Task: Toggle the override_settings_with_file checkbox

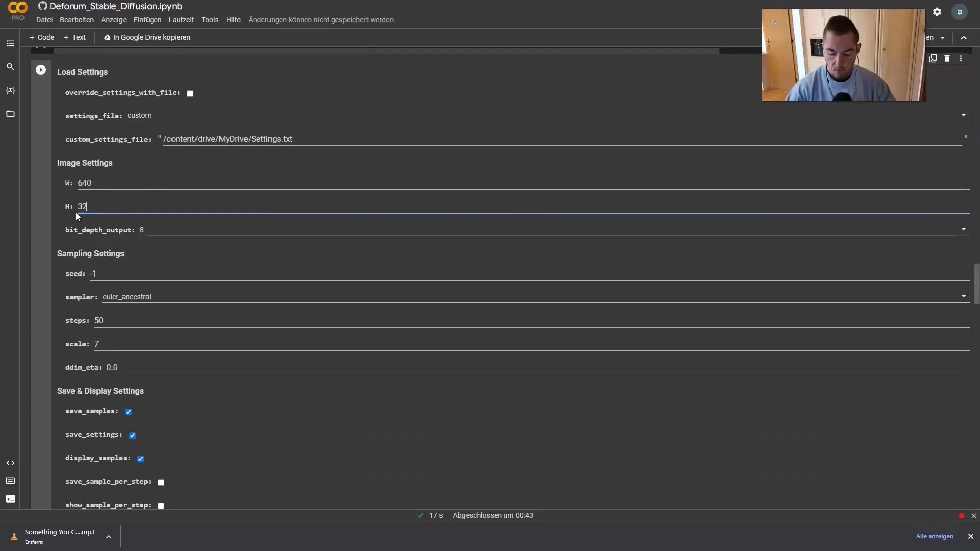Action: (x=190, y=93)
